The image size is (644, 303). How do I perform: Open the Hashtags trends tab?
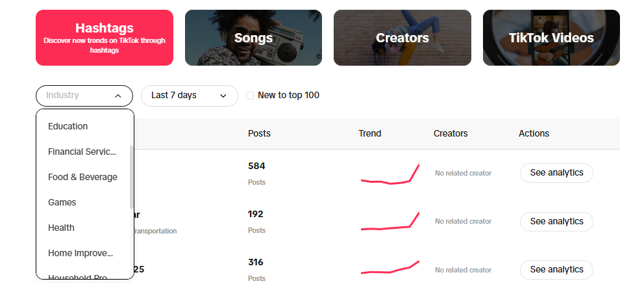[x=105, y=38]
